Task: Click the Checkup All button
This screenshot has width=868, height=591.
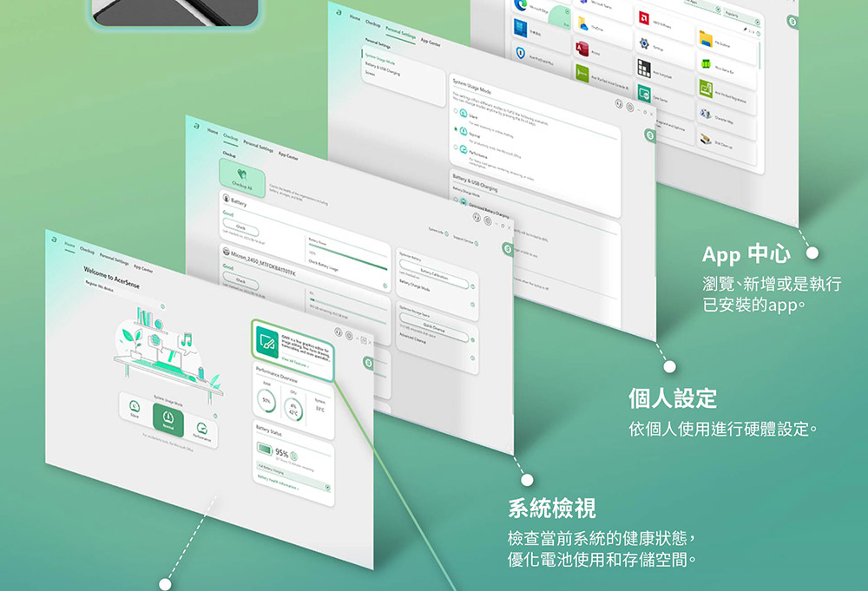Action: click(242, 178)
